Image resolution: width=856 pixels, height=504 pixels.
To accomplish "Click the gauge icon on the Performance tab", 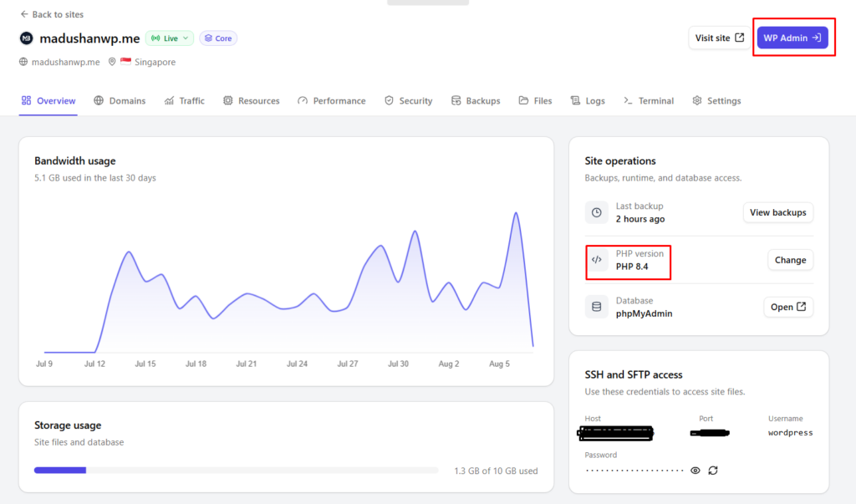I will [303, 100].
